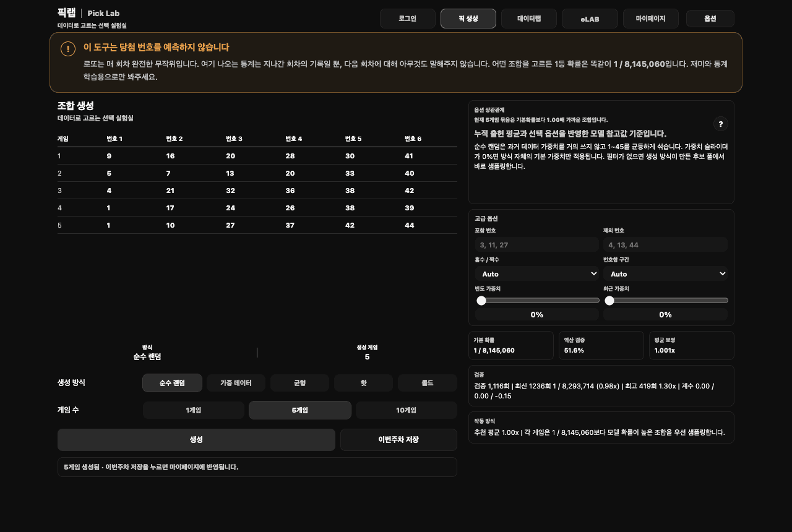Click number 21 in game 3 row
The height and width of the screenshot is (532, 792).
[170, 191]
